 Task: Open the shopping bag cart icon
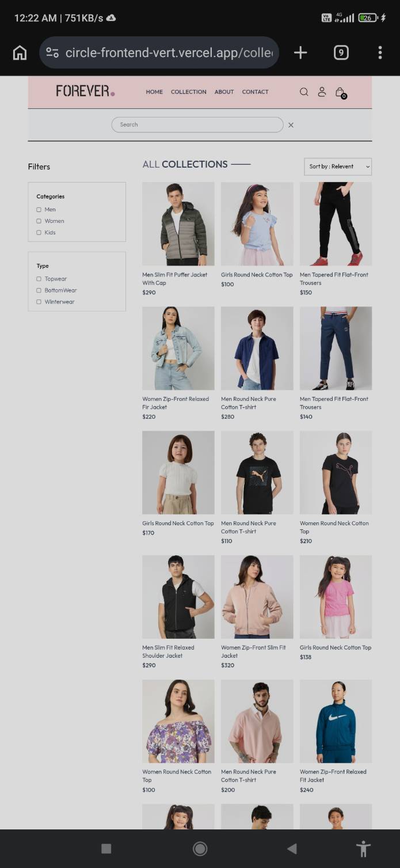340,92
